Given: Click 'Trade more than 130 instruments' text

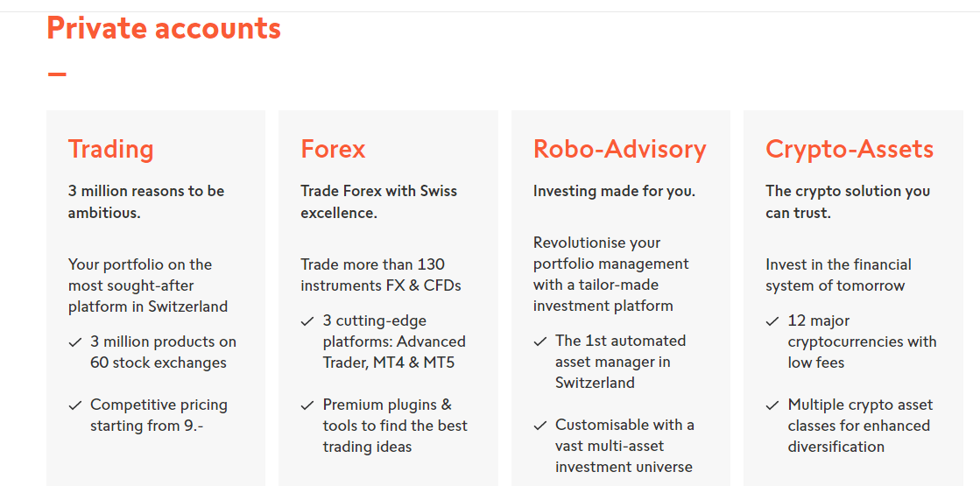Looking at the screenshot, I should 381,275.
